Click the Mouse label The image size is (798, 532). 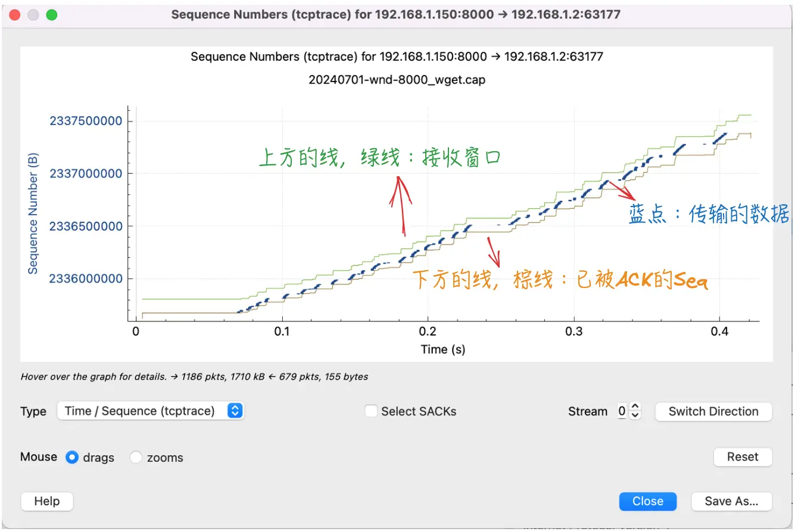click(x=39, y=457)
